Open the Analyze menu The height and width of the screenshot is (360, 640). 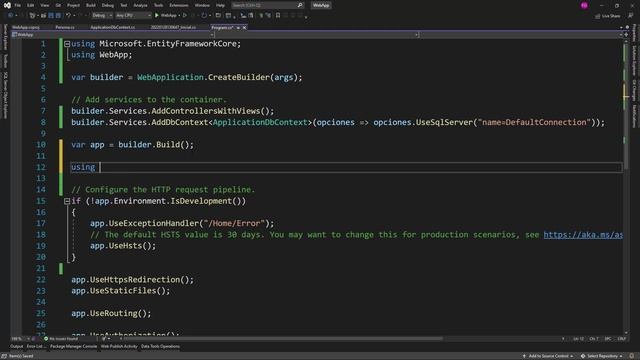pyautogui.click(x=140, y=5)
